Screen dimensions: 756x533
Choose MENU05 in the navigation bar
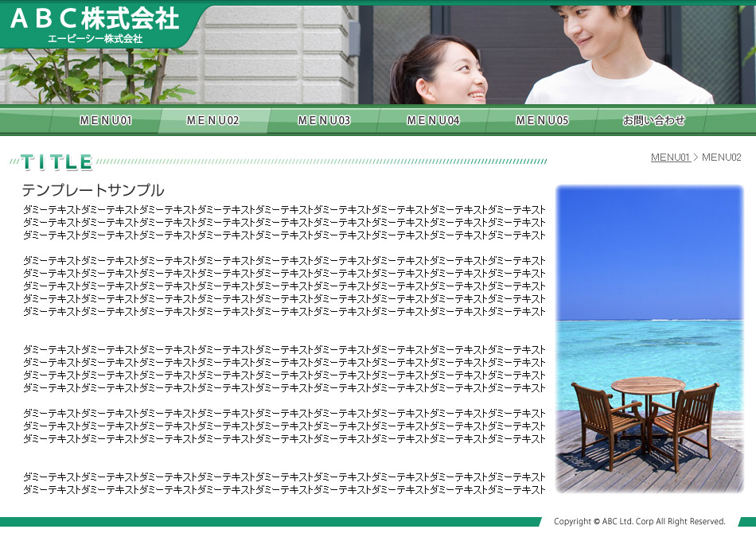click(542, 120)
